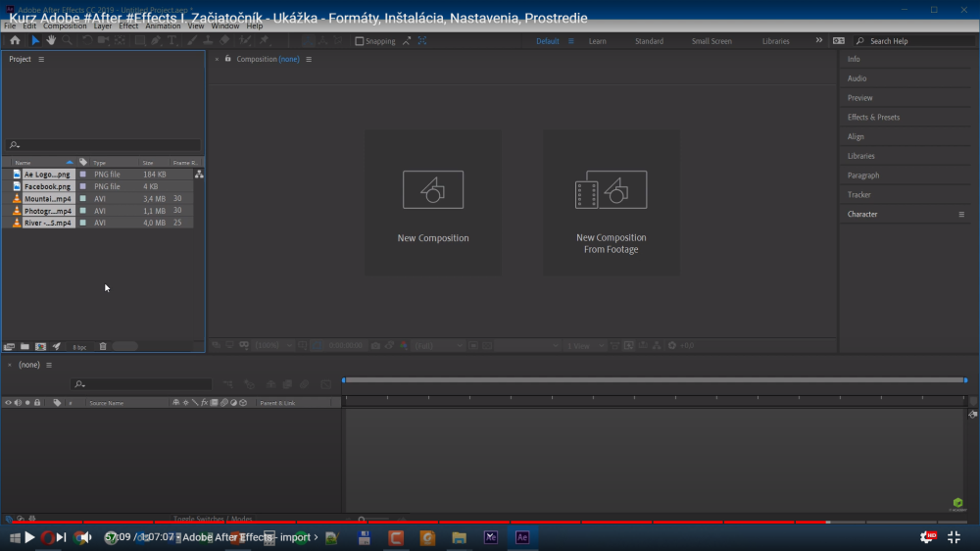This screenshot has height=551, width=980.
Task: Open Project panel hamburger menu
Action: point(41,60)
